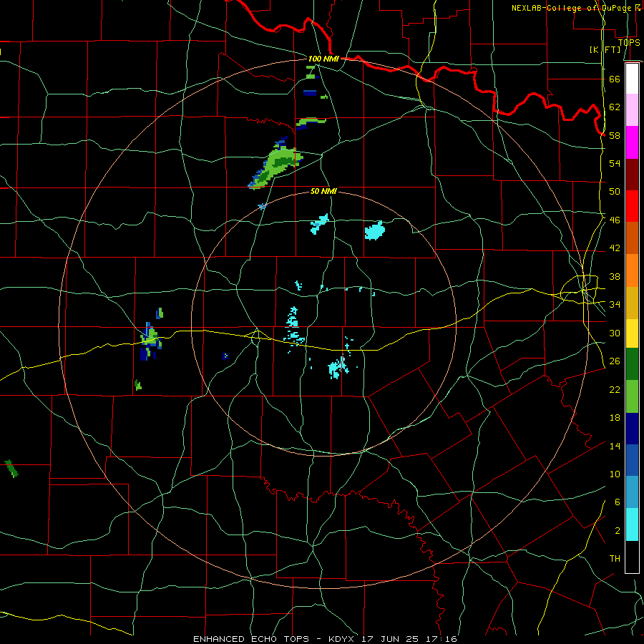
Task: Click the dark green legend swatch
Action: [632, 364]
